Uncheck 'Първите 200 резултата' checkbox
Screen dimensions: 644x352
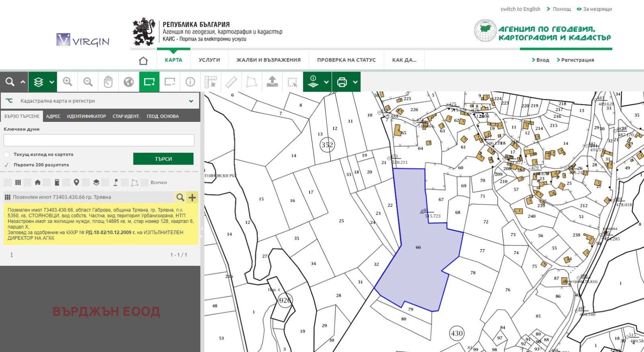coord(6,165)
